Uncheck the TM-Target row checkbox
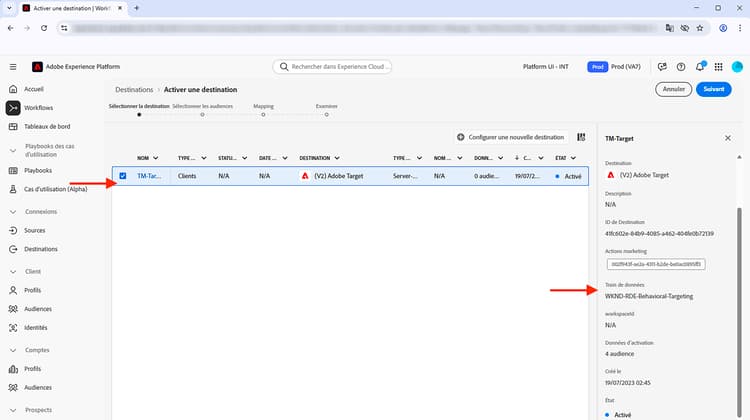 123,176
